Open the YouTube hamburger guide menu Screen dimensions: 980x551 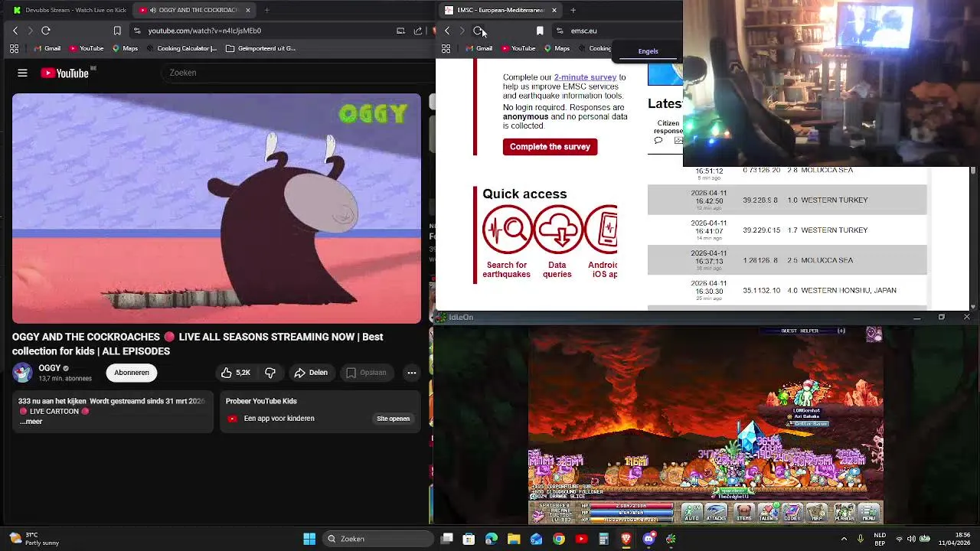22,73
